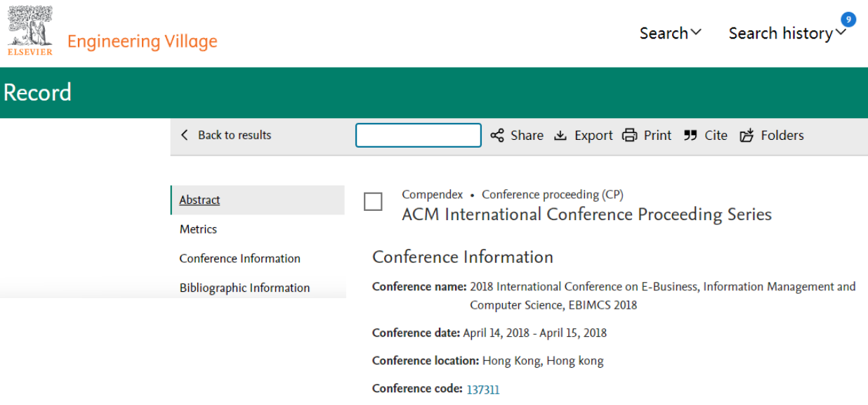Click the Back to results arrow
The height and width of the screenshot is (405, 868).
185,135
